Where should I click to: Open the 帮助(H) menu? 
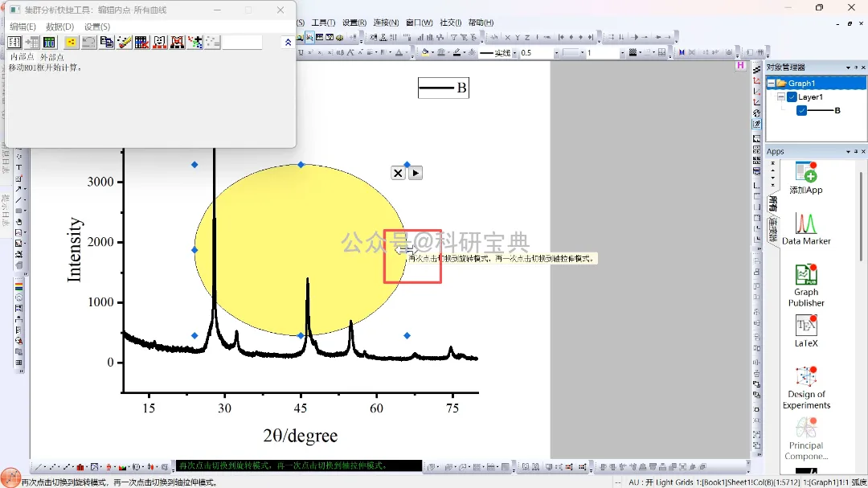[x=481, y=23]
